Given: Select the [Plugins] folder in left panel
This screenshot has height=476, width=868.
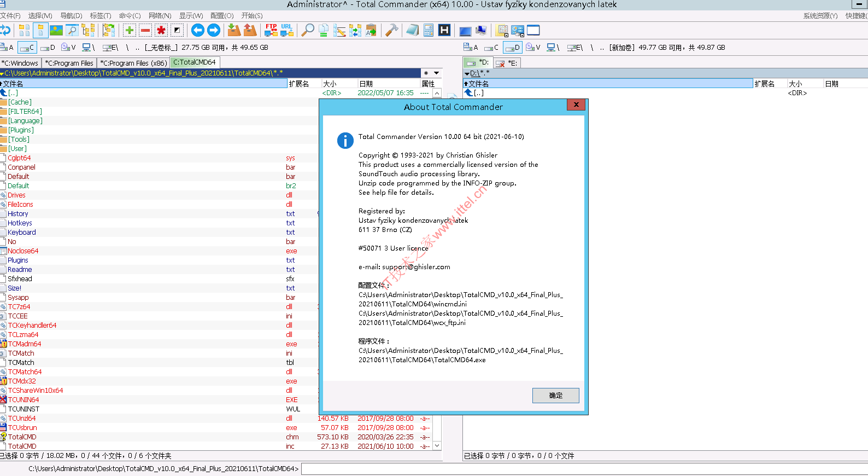Looking at the screenshot, I should [x=21, y=130].
